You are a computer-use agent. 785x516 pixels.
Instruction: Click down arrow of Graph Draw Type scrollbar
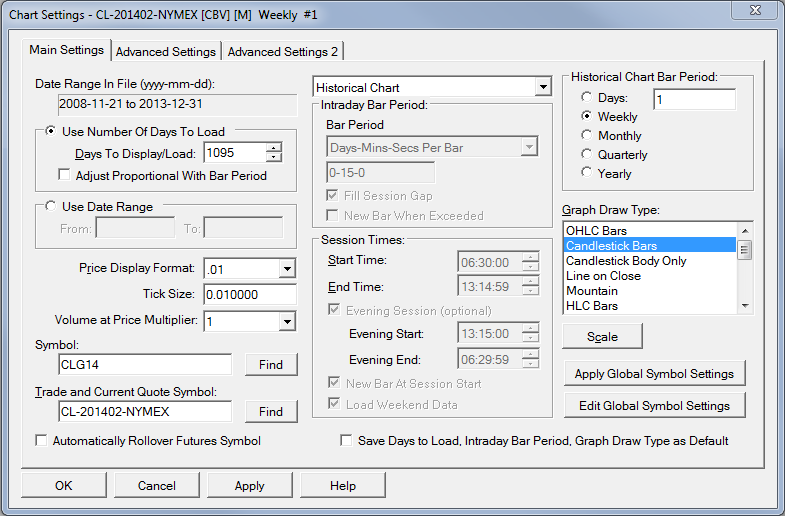pos(745,306)
